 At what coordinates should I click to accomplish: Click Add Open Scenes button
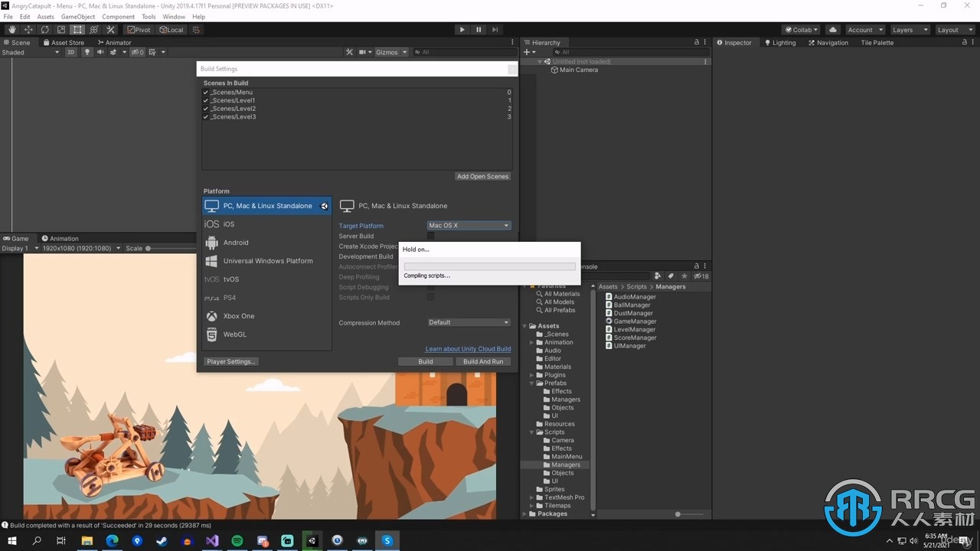click(482, 176)
